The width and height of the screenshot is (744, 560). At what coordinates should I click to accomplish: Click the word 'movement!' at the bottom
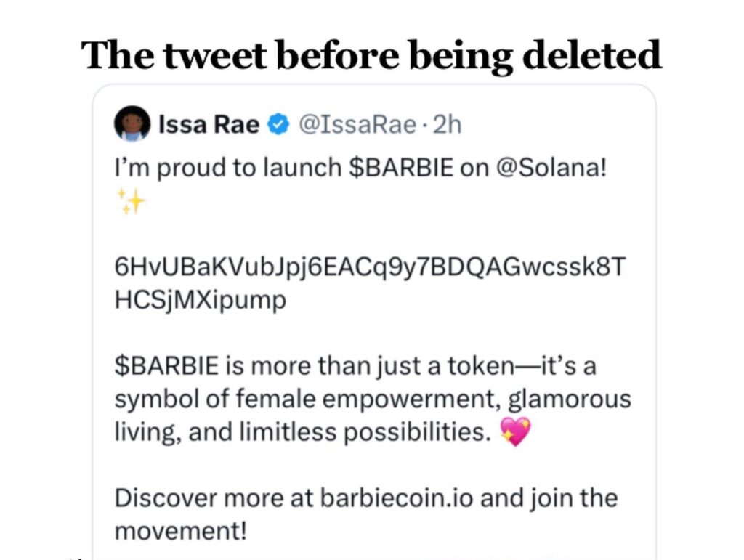[181, 531]
